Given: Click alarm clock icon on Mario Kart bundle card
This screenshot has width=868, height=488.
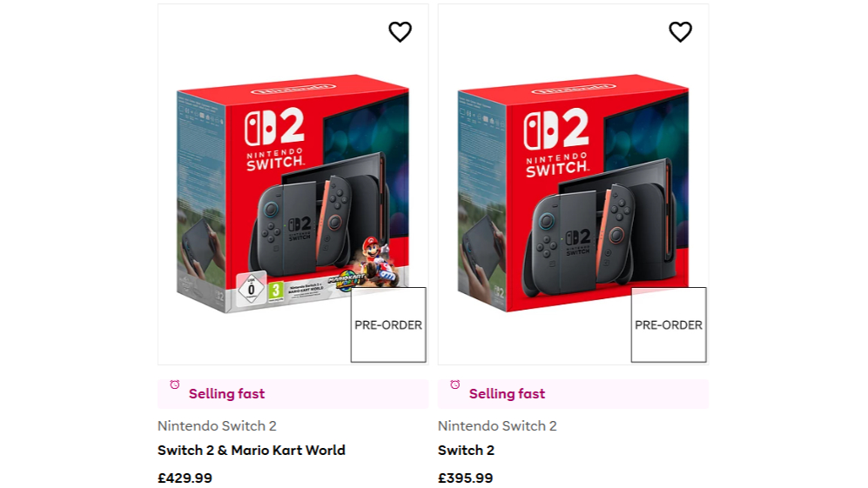Looking at the screenshot, I should coord(175,385).
